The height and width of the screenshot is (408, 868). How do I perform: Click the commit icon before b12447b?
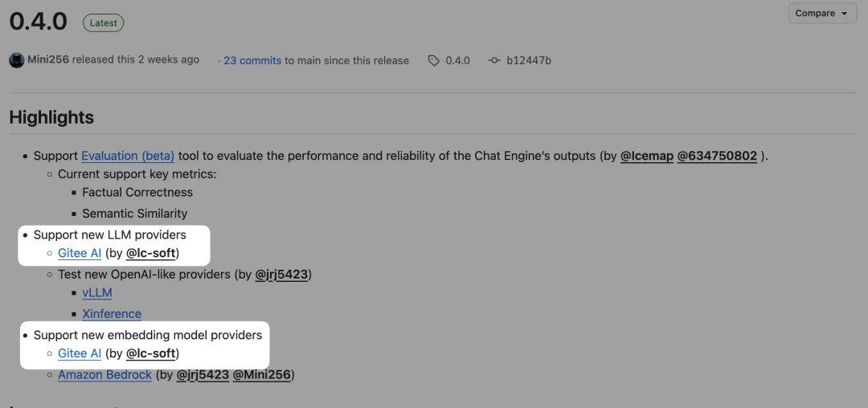[494, 60]
